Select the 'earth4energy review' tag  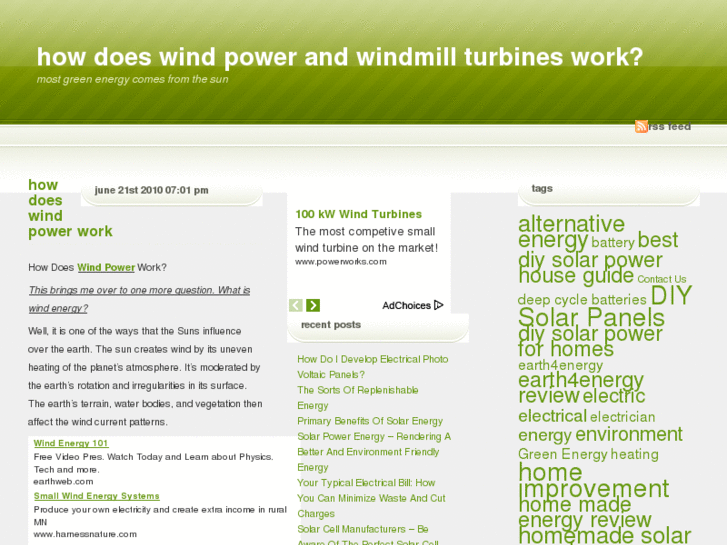581,388
